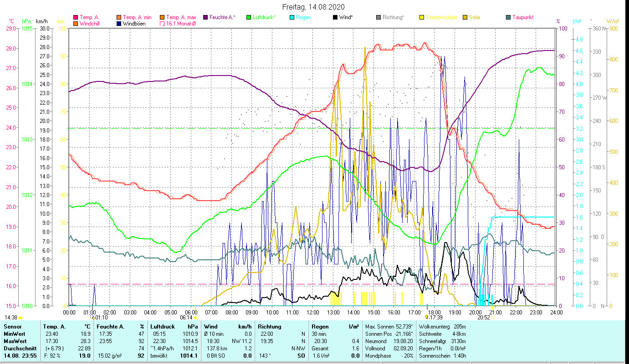
Task: Click the sunset marker at 20:52
Action: tap(493, 318)
